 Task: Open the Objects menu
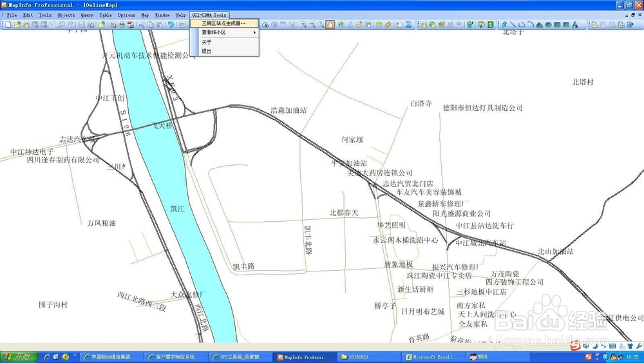[x=66, y=15]
